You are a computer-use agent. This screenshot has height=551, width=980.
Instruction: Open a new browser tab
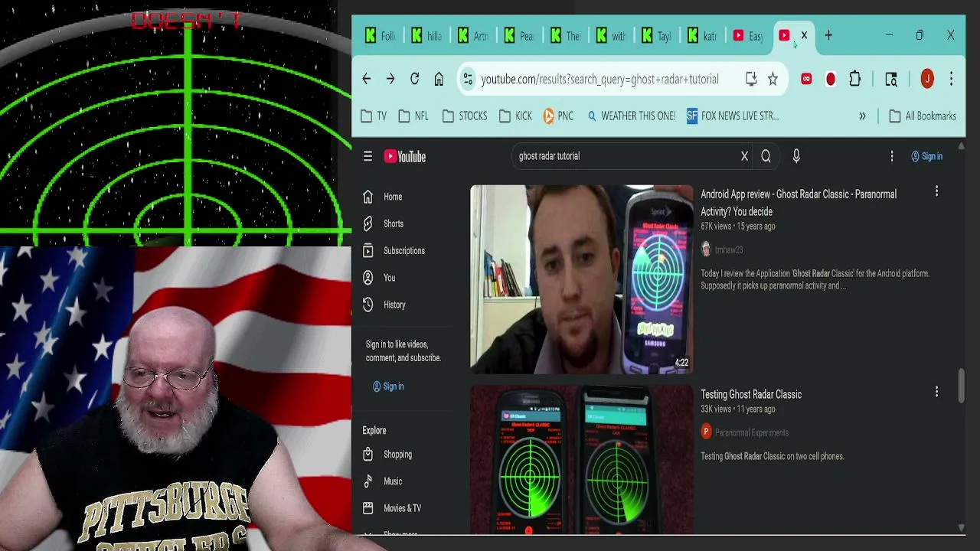pyautogui.click(x=828, y=35)
